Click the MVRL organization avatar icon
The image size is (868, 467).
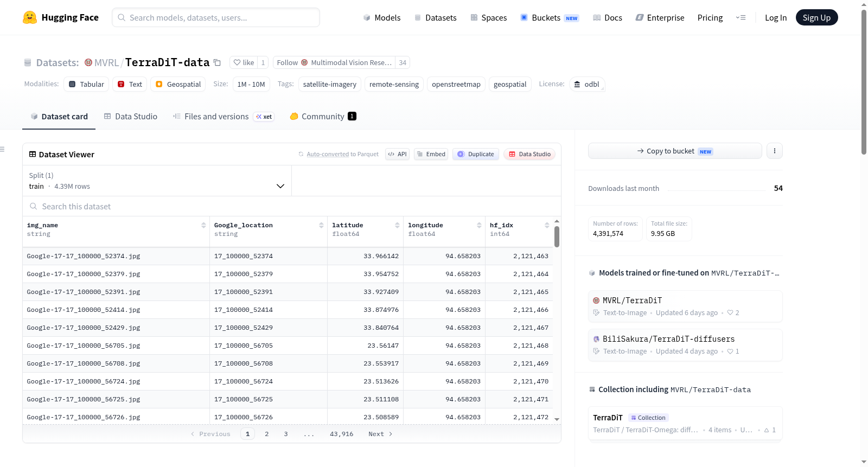(88, 62)
